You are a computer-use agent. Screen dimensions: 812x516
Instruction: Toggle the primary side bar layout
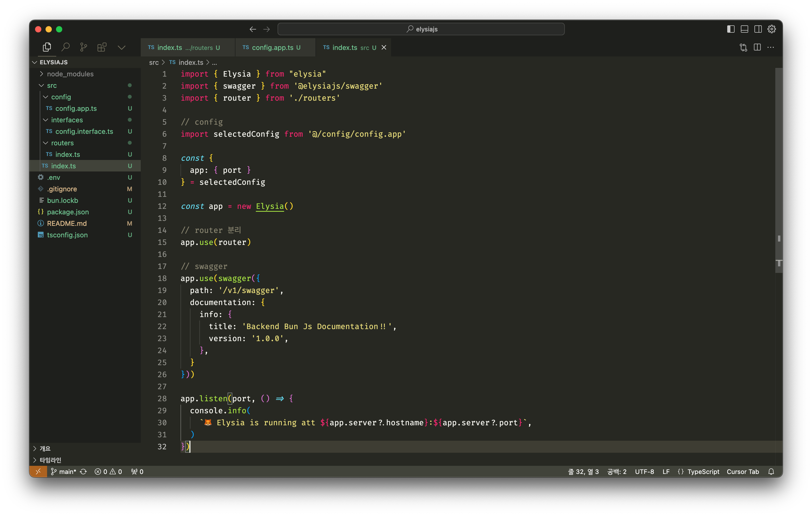(731, 29)
